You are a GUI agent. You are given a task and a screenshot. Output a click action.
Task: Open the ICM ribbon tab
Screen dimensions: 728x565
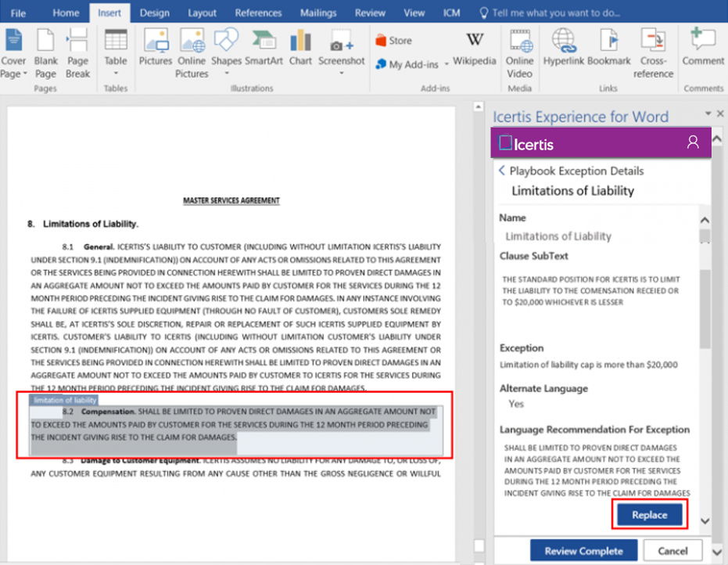(451, 13)
